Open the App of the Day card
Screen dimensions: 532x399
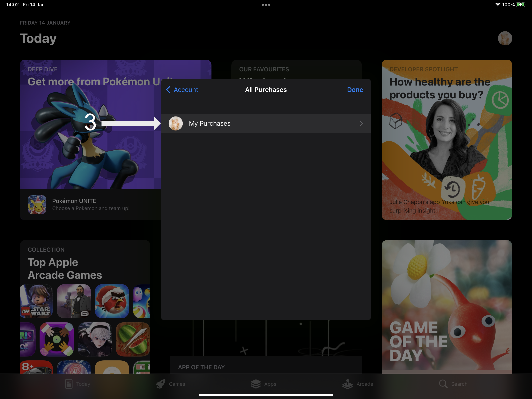pos(266,365)
